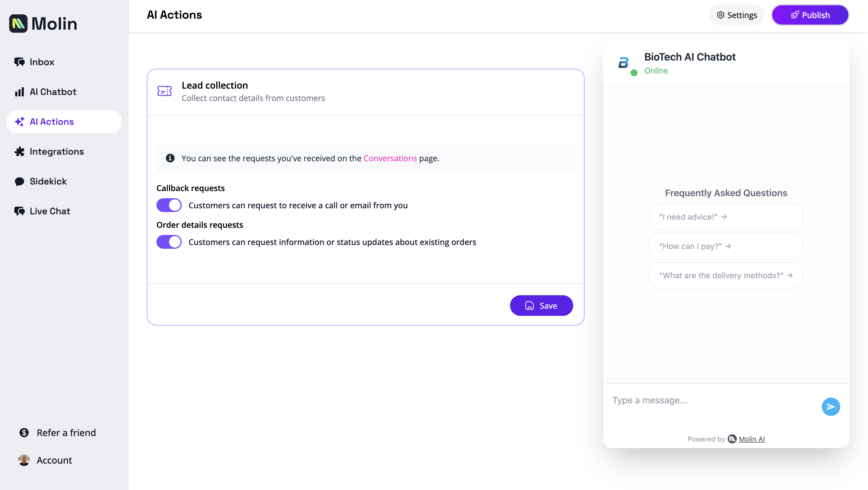Click the Sidekick chat bubble icon
Viewport: 868px width, 490px height.
[20, 181]
